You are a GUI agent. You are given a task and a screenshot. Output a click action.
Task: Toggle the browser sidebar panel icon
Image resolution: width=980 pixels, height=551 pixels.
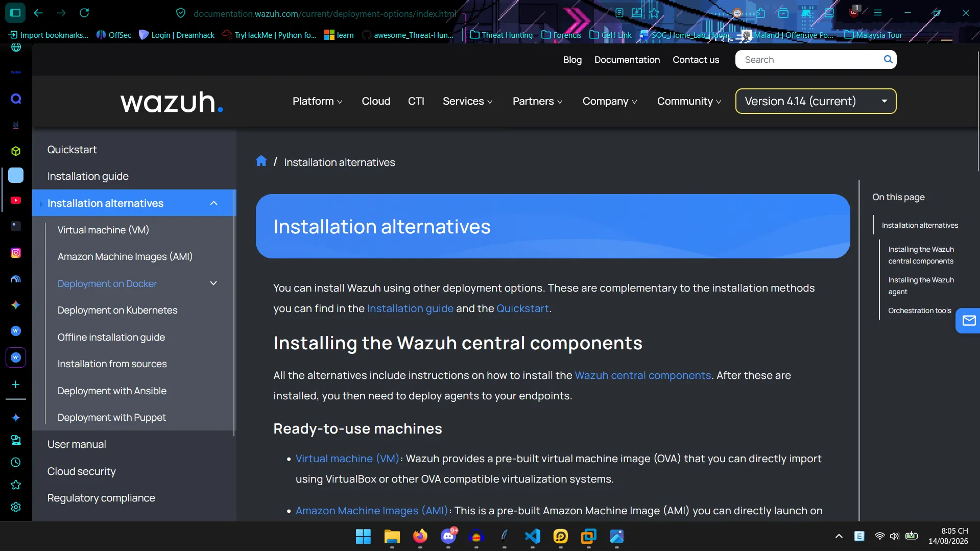tap(15, 13)
